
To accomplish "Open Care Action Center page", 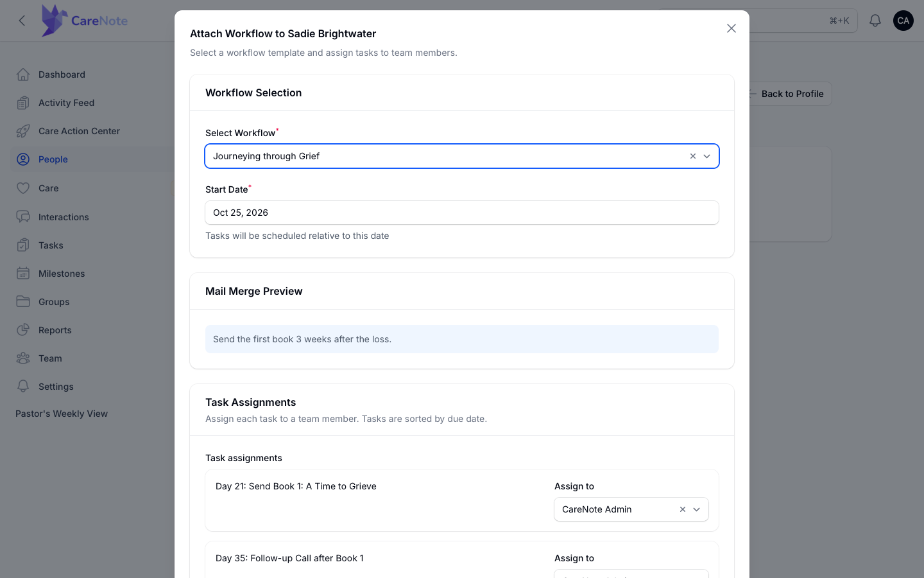I will (x=79, y=131).
